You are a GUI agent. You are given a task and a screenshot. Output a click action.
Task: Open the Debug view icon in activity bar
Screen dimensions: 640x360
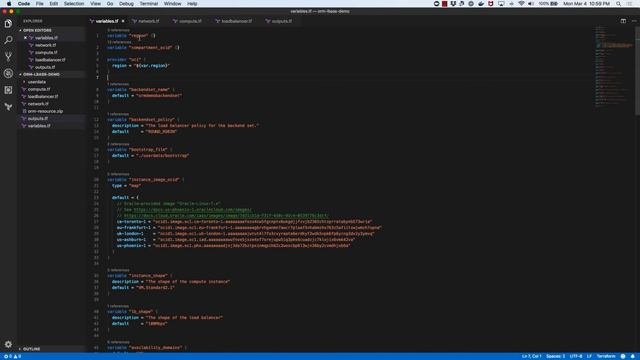(8, 73)
